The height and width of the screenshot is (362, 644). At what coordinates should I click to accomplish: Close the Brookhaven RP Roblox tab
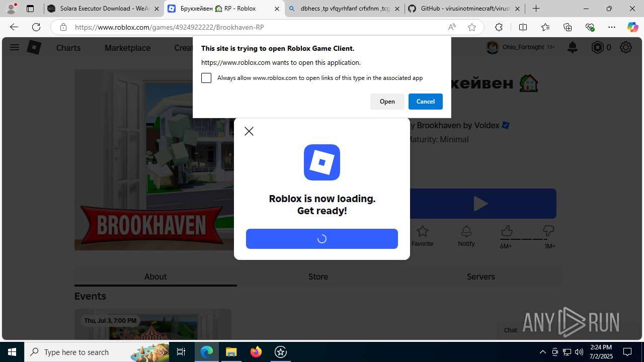pyautogui.click(x=277, y=9)
